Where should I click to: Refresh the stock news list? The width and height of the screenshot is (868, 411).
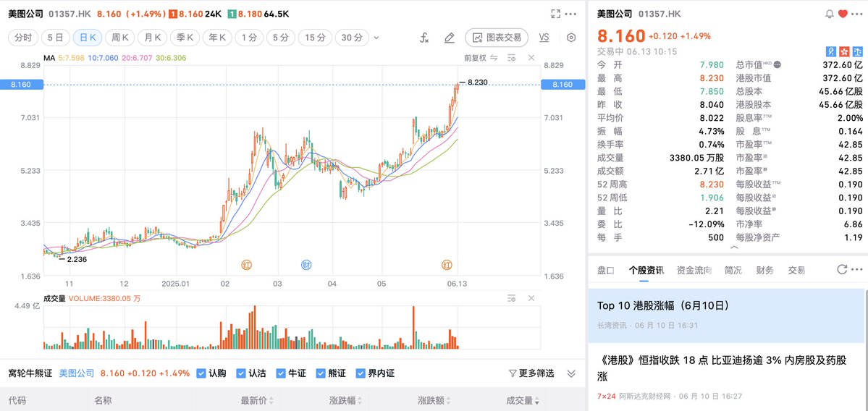click(841, 269)
